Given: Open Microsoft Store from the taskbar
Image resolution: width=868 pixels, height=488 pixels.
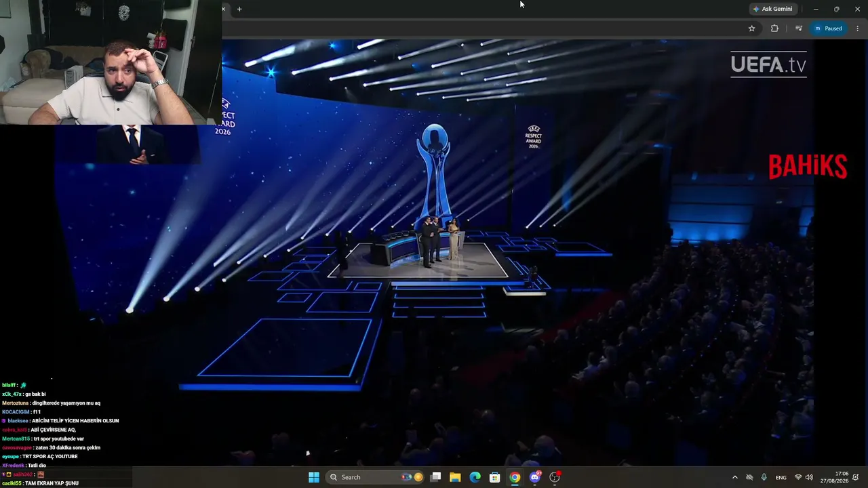Looking at the screenshot, I should pos(495,477).
